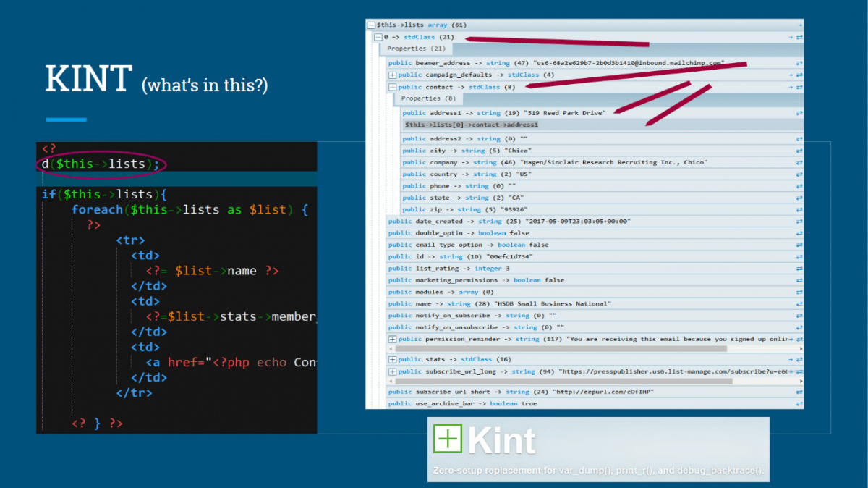The image size is (868, 488).
Task: Expand the subscribe_url_long string row
Action: (393, 371)
